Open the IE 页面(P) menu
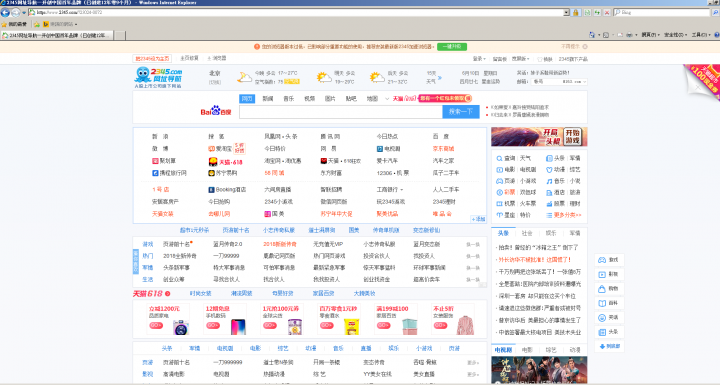Image resolution: width=720 pixels, height=385 pixels. click(x=650, y=35)
